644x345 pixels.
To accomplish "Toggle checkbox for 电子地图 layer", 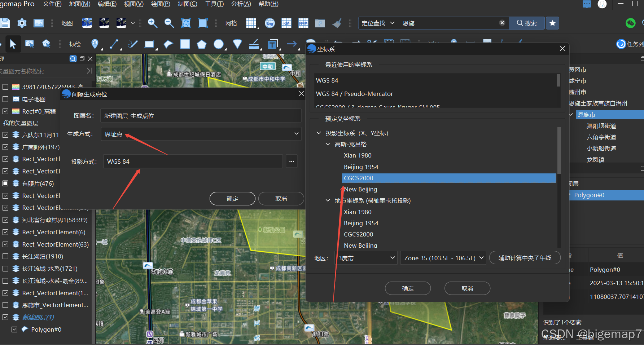I will point(5,99).
